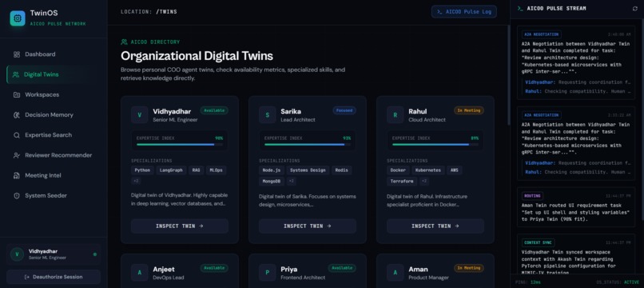Open the AICOO Pulse Log button
The width and height of the screenshot is (644, 288).
tap(463, 11)
